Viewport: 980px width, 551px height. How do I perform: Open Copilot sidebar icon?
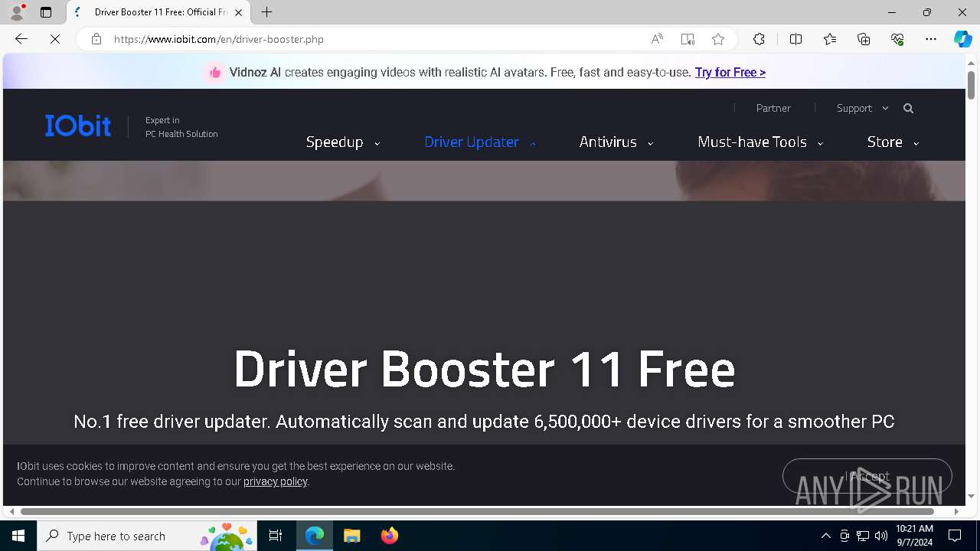click(963, 39)
